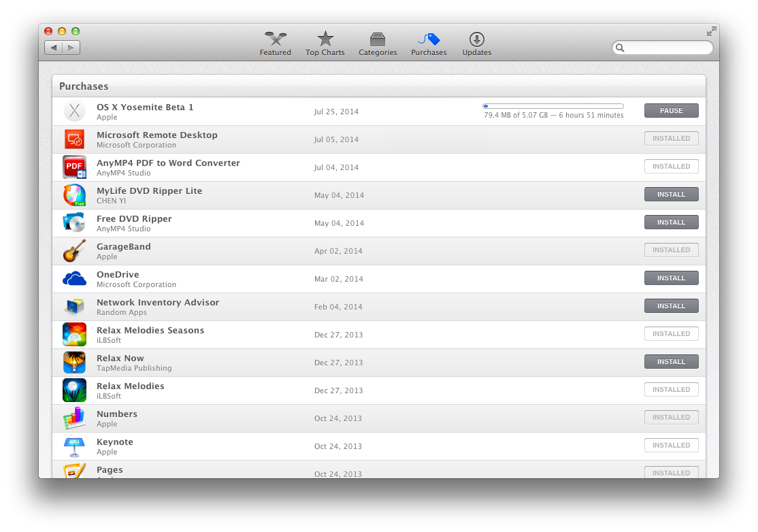Click the download status text under progress bar

553,116
